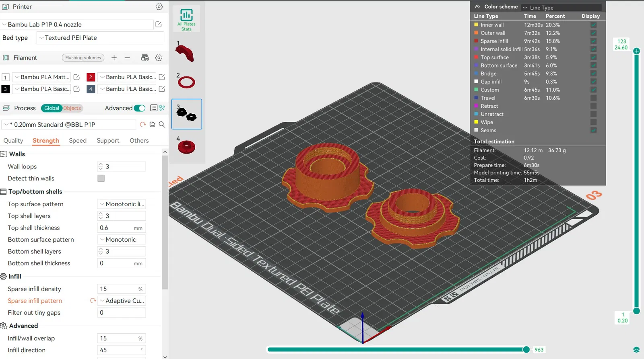Image resolution: width=644 pixels, height=359 pixels.
Task: Search process settings with magnifier icon
Action: pyautogui.click(x=162, y=125)
